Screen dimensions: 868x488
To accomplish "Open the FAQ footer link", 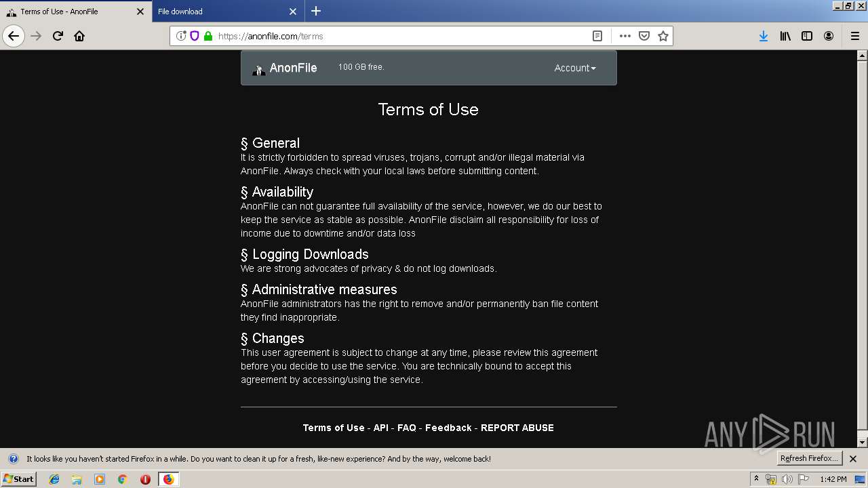I will (407, 428).
